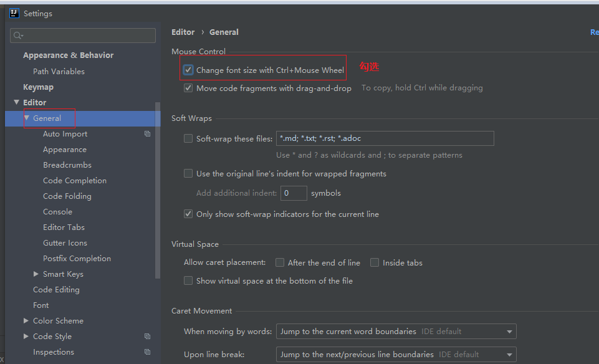Open the "When moving by words" dropdown

click(x=509, y=331)
